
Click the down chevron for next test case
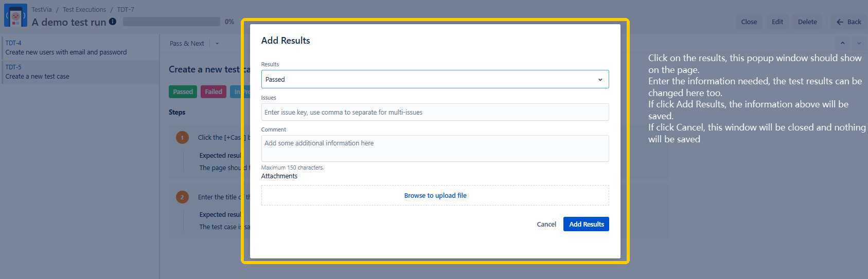859,43
